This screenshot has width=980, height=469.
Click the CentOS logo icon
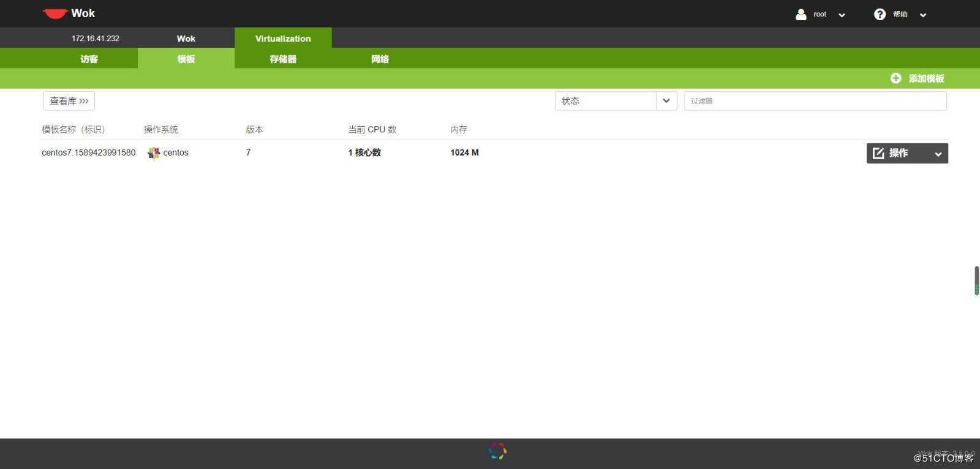154,153
